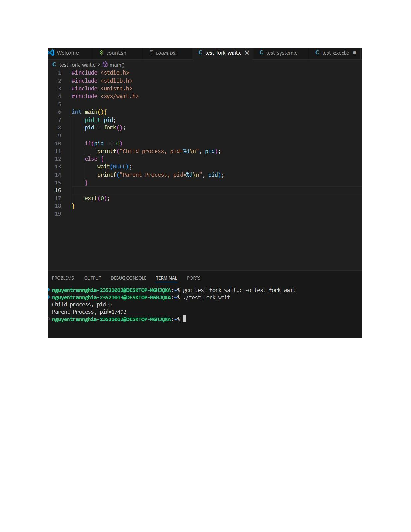Click 'Child process, pid=0' terminal output
411x532 pixels.
(82, 305)
